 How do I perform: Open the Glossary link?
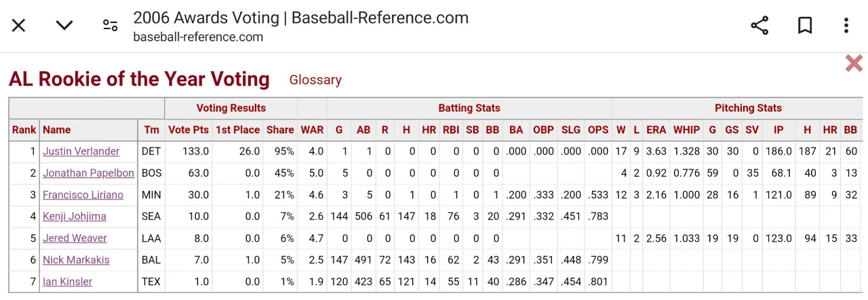tap(315, 80)
